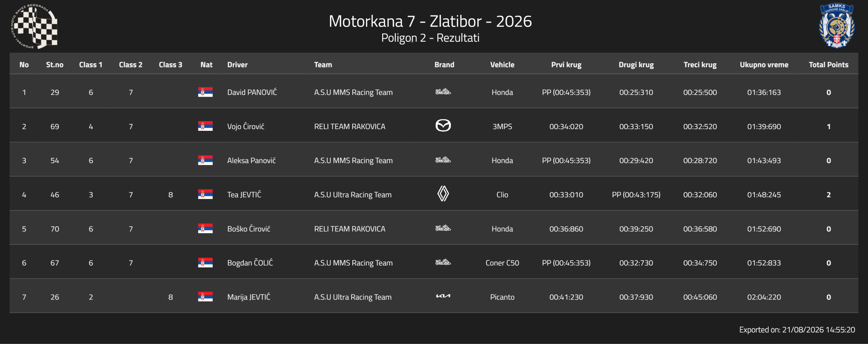Click Serbian flag beside Vojo Ćirović
The image size is (868, 344).
tap(205, 126)
